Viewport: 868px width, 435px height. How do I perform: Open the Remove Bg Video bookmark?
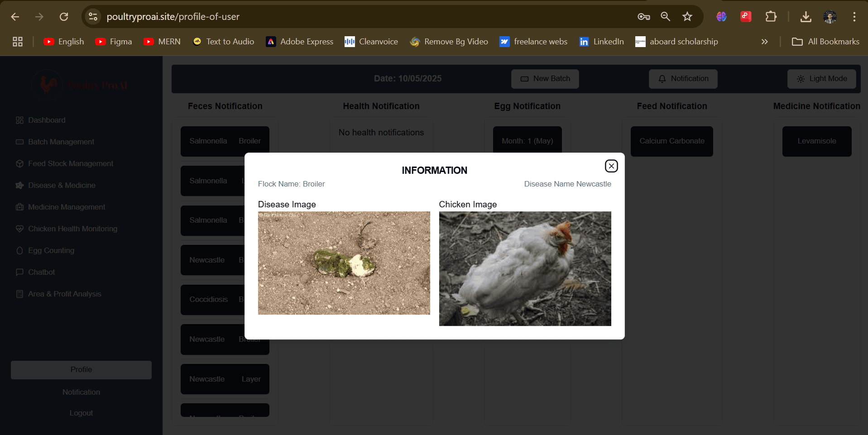click(x=449, y=42)
